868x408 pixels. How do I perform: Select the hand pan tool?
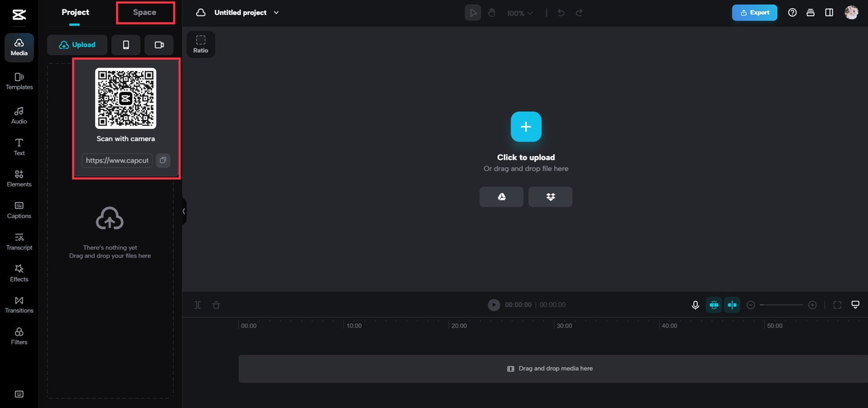coord(492,13)
